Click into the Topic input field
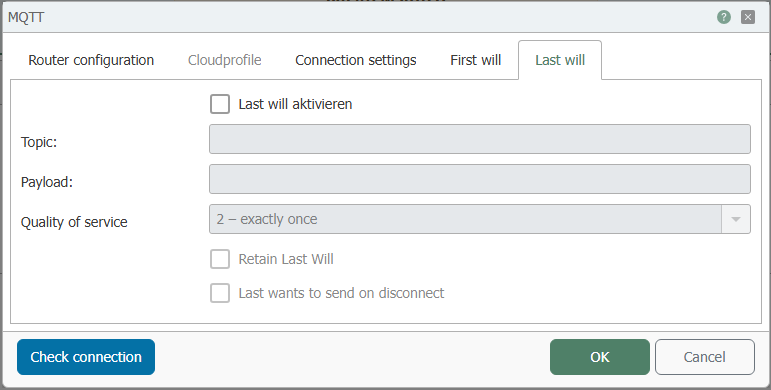The image size is (771, 390). coord(480,139)
